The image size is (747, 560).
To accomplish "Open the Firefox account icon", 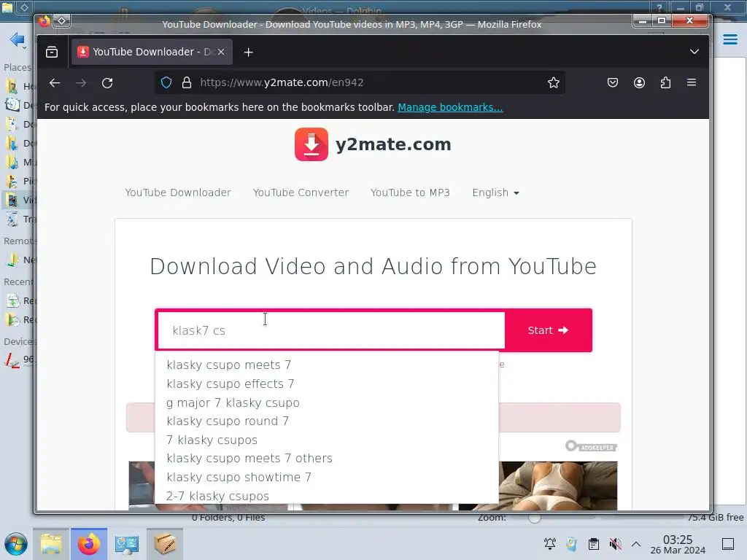I will point(639,83).
